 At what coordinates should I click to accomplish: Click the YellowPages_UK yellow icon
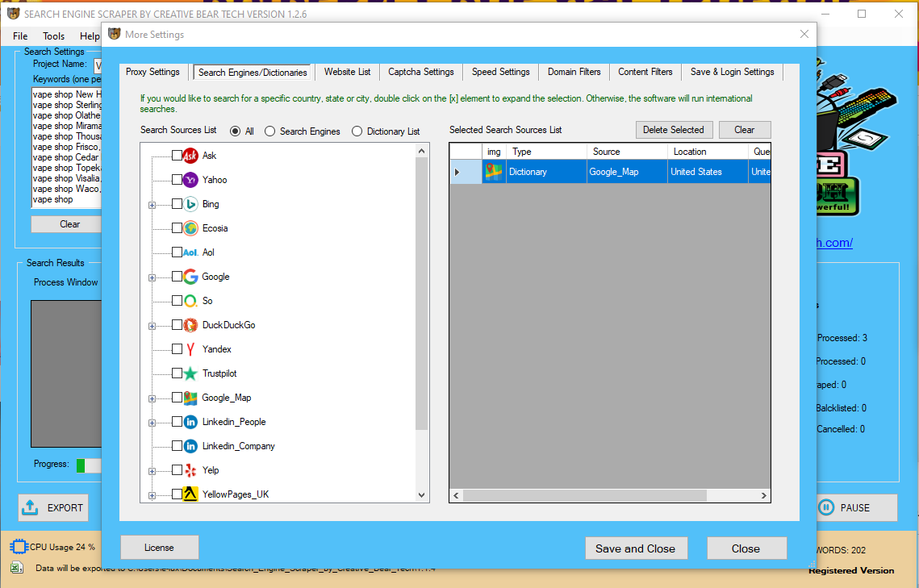point(190,494)
